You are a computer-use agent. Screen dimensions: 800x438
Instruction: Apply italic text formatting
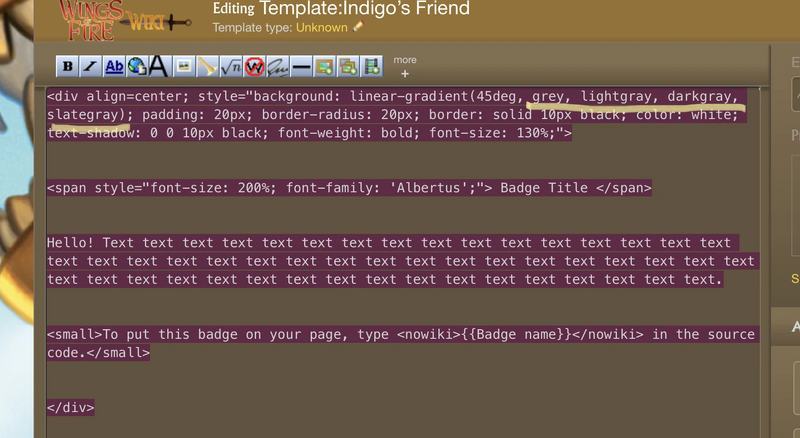[90, 67]
